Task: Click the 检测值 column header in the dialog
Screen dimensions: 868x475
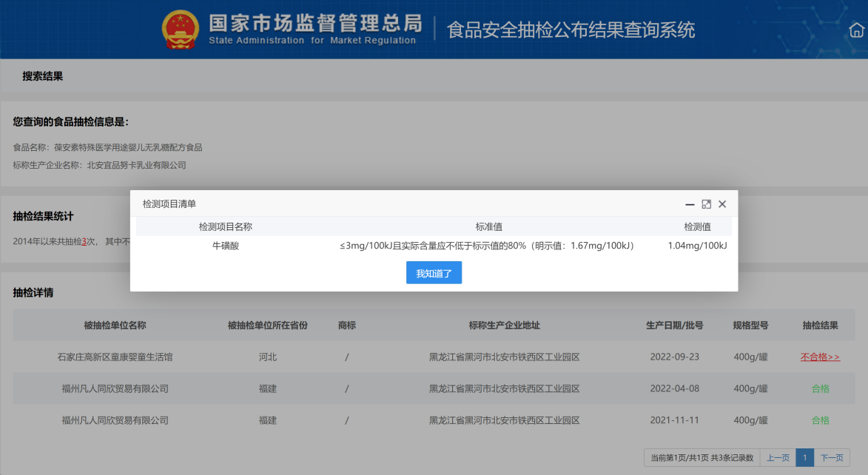Action: pos(697,226)
